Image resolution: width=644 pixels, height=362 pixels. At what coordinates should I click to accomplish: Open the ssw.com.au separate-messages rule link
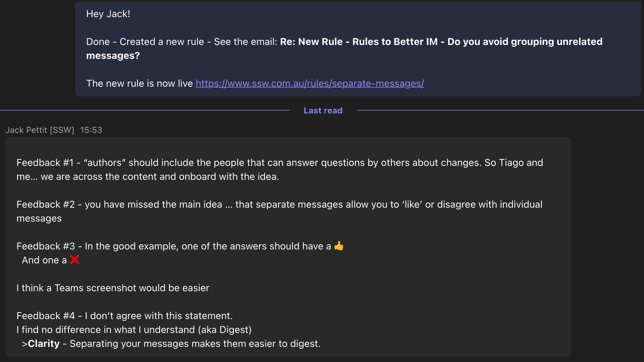310,84
